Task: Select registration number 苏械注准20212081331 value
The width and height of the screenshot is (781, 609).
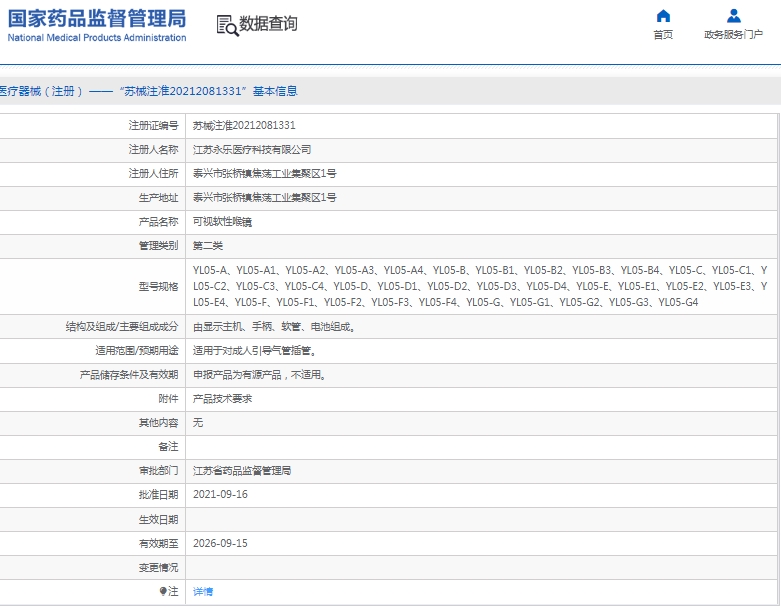Action: 244,125
